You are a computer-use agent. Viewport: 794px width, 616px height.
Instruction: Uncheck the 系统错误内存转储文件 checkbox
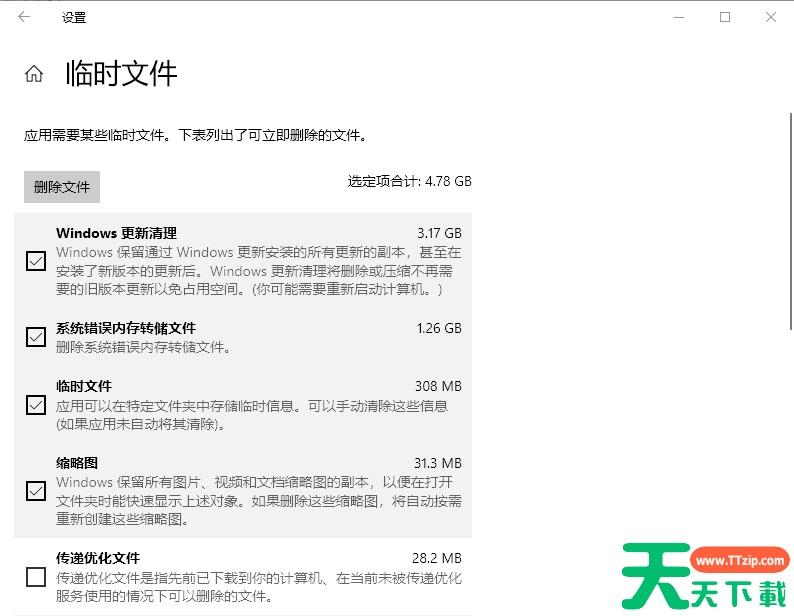(x=36, y=337)
